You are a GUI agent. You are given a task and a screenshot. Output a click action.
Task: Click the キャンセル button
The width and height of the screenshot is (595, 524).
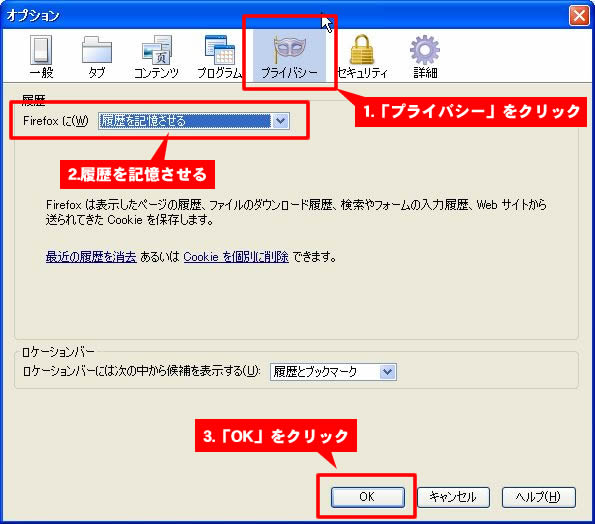click(x=453, y=497)
